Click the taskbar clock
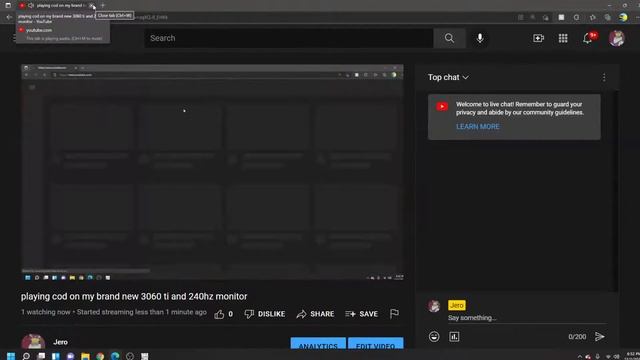The height and width of the screenshot is (360, 640). click(x=632, y=356)
